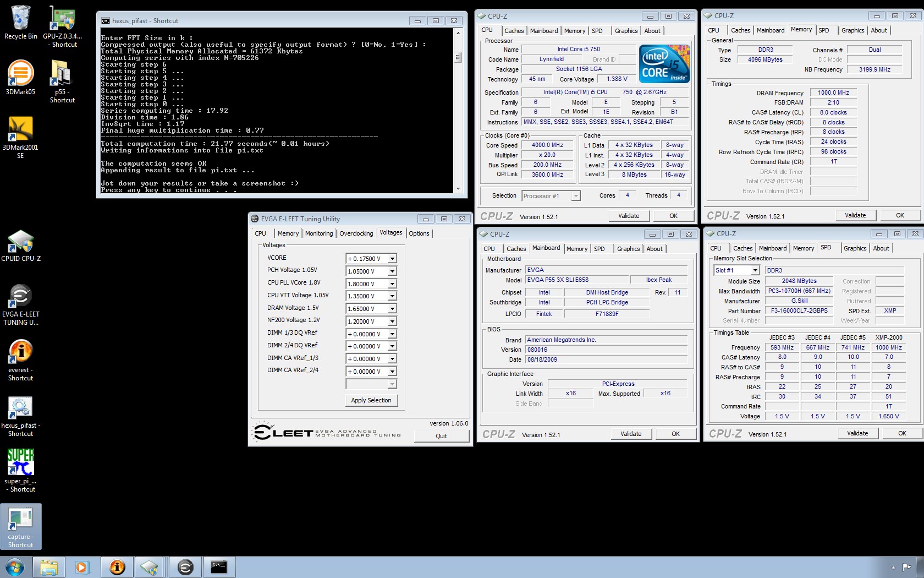Open Action Center flag in system tray

(x=906, y=567)
